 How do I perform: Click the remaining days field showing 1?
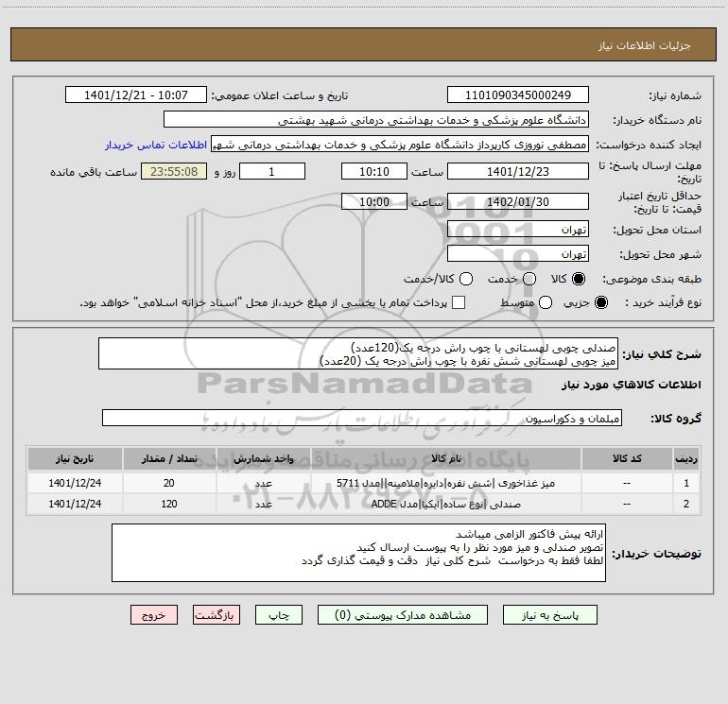point(272,171)
